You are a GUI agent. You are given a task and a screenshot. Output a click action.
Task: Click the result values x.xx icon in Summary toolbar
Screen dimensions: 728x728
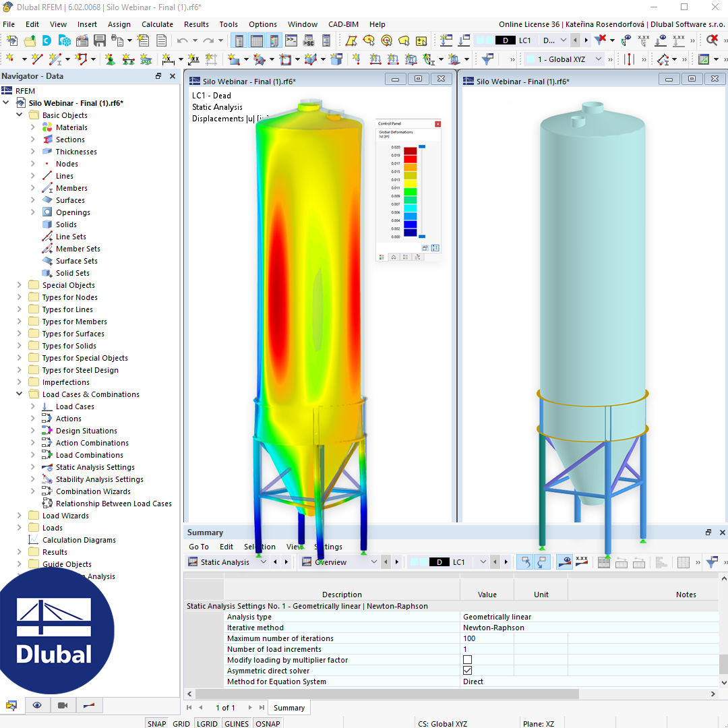coord(582,562)
